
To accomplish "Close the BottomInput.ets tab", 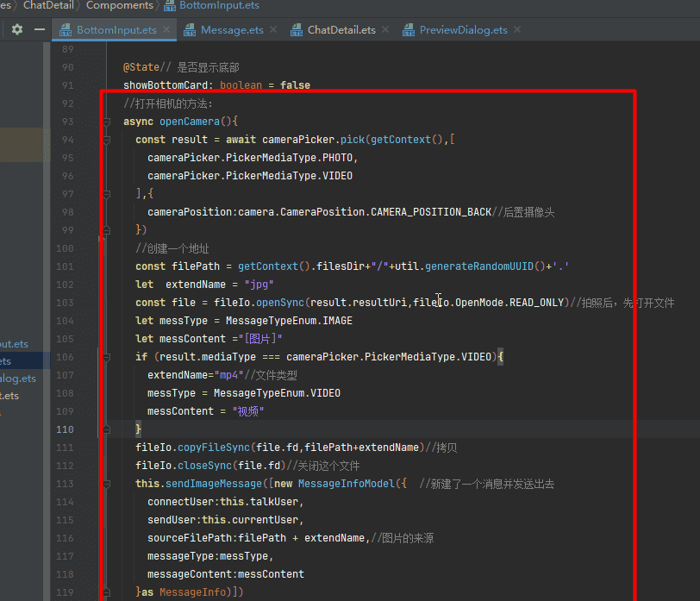I will [x=166, y=29].
